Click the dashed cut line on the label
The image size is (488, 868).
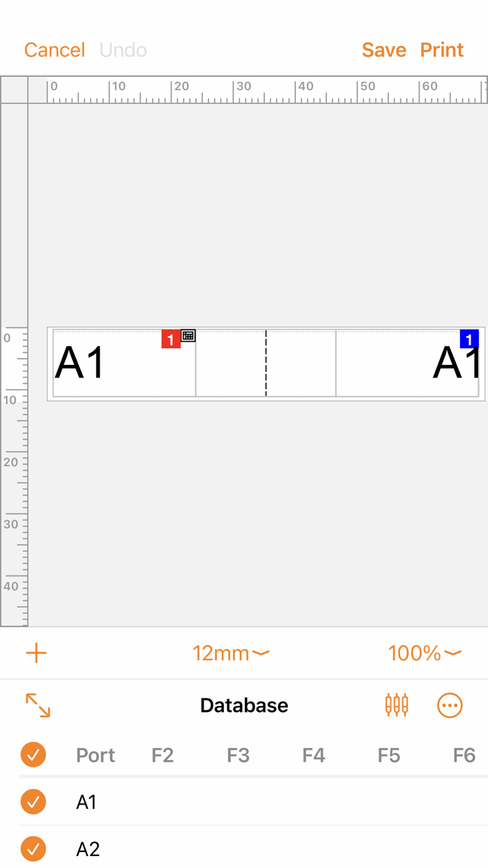click(266, 363)
